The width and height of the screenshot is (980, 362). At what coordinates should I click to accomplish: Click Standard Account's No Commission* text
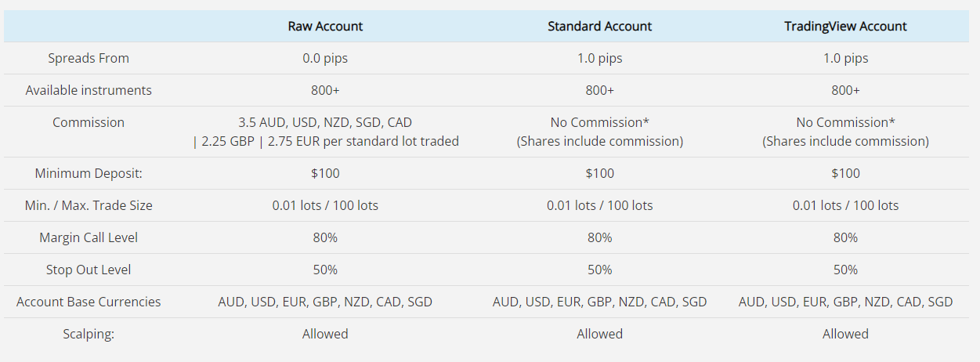pos(599,122)
